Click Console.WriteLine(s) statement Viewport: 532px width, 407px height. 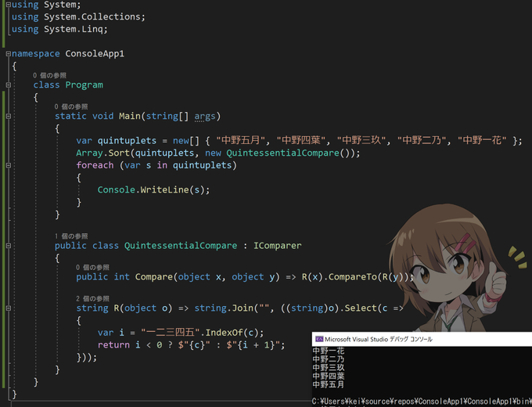[x=153, y=189]
